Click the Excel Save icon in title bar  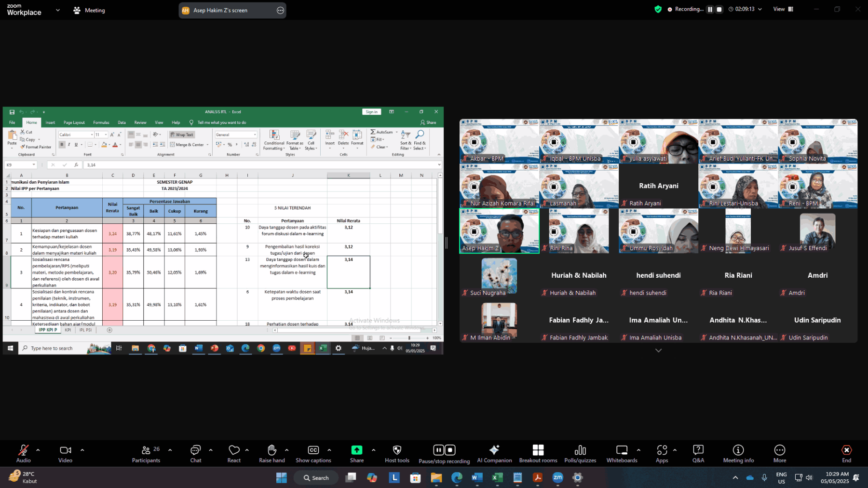tap(12, 112)
